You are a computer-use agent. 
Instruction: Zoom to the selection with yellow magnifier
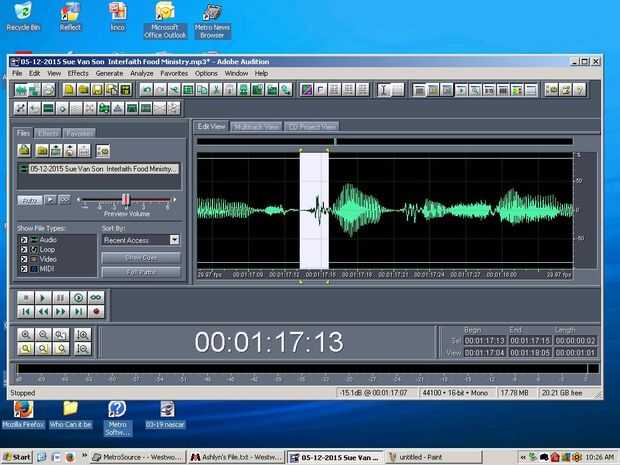(26, 349)
